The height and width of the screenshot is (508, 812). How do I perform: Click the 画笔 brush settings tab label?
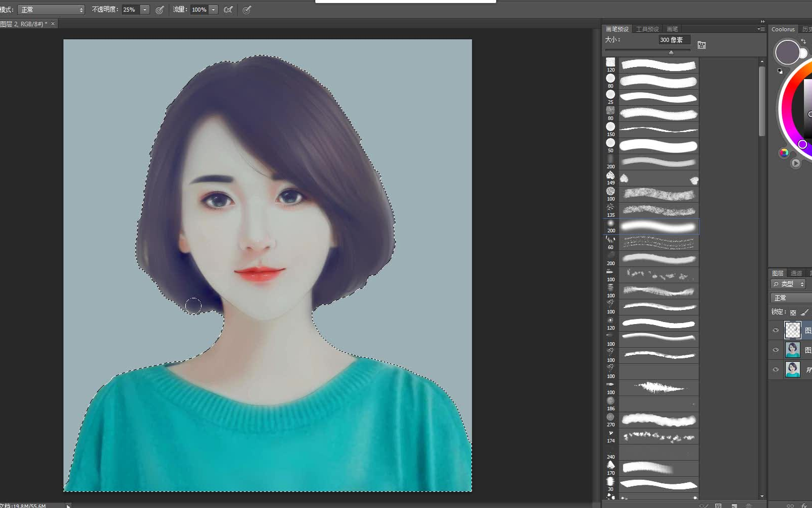tap(672, 29)
